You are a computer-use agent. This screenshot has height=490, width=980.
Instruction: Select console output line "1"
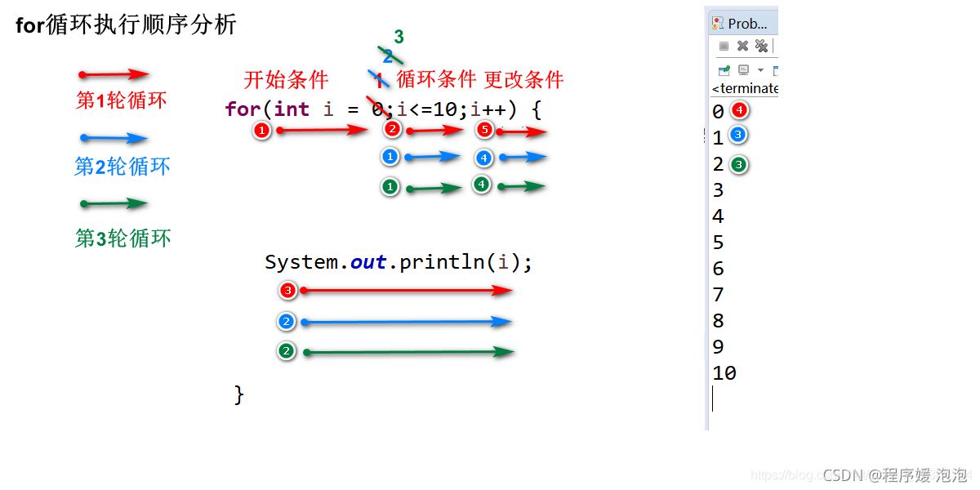pyautogui.click(x=718, y=138)
